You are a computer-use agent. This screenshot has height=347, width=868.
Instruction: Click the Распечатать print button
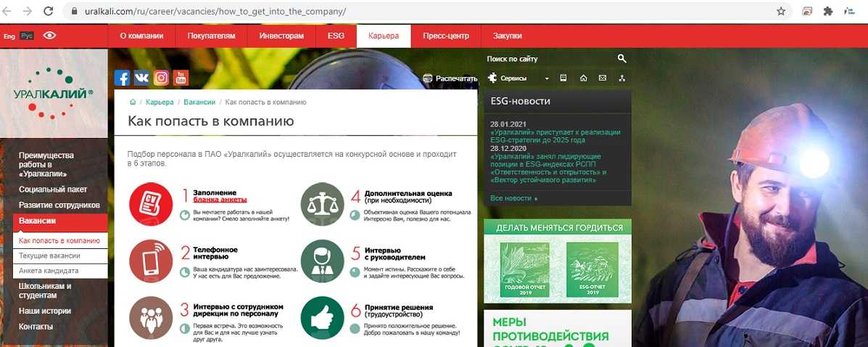tap(450, 78)
